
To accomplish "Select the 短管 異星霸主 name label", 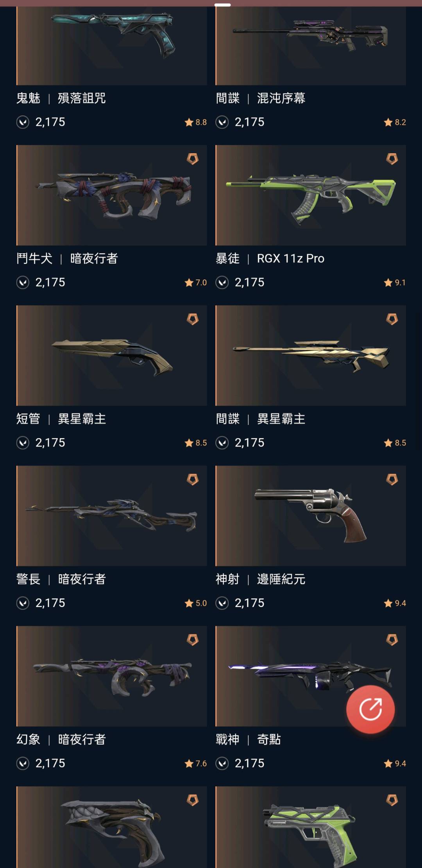I will [61, 419].
